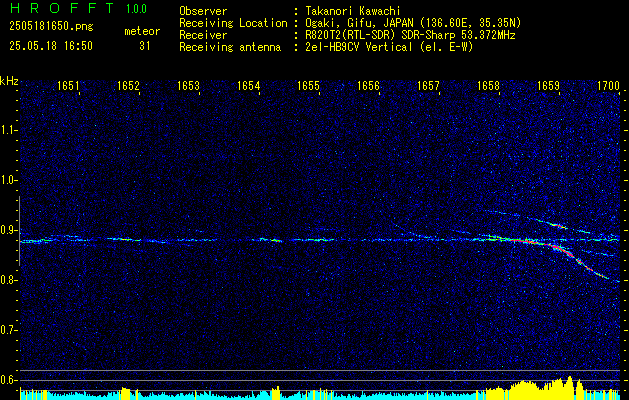Screen dimensions: 629x400
Task: Click the 1652 time marker
Action: [x=128, y=85]
